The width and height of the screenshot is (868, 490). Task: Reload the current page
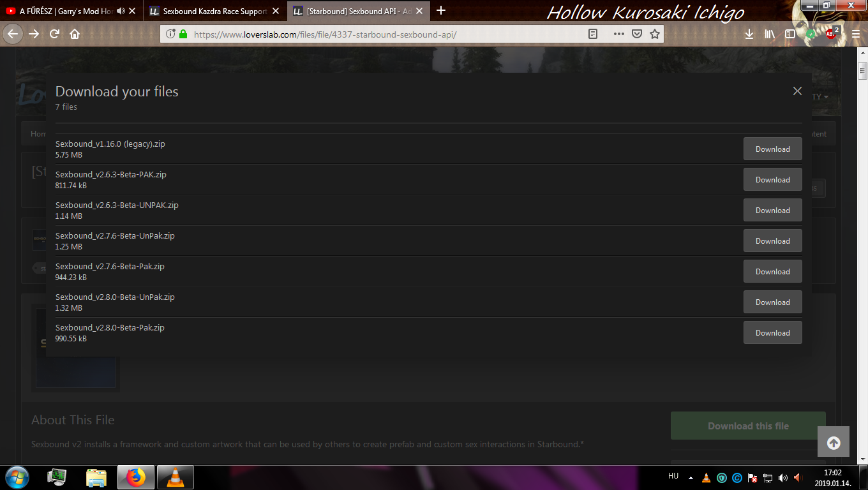coord(54,34)
